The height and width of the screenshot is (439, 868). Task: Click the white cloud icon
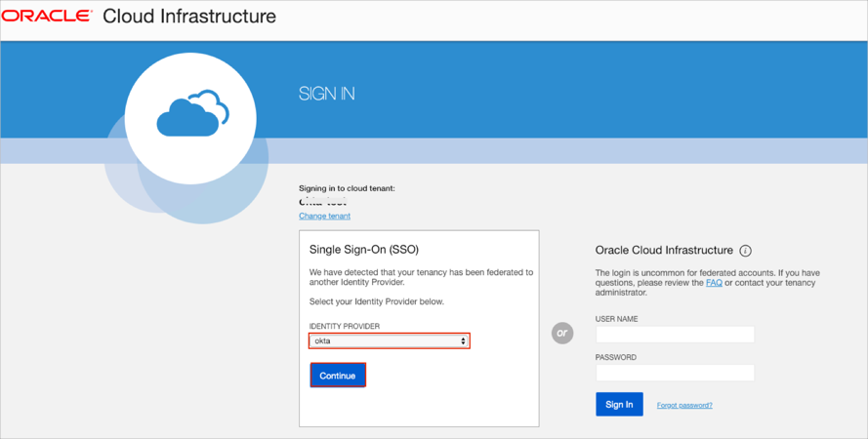191,115
